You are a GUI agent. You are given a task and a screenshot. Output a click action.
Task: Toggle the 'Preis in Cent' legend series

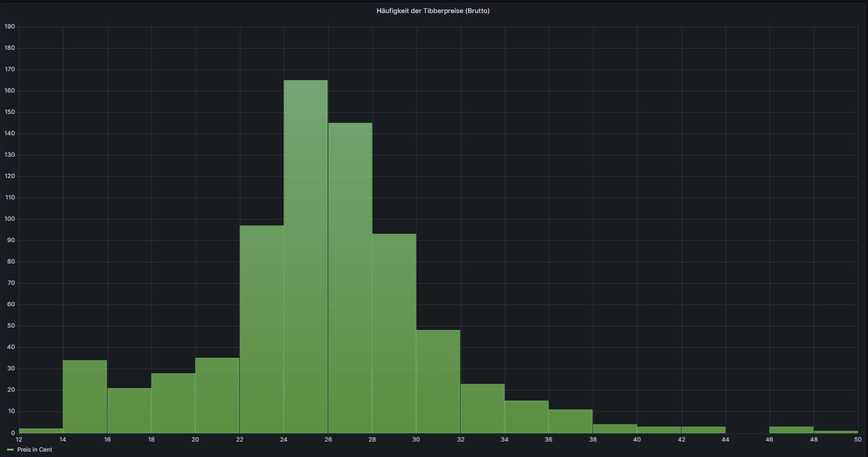(34, 450)
